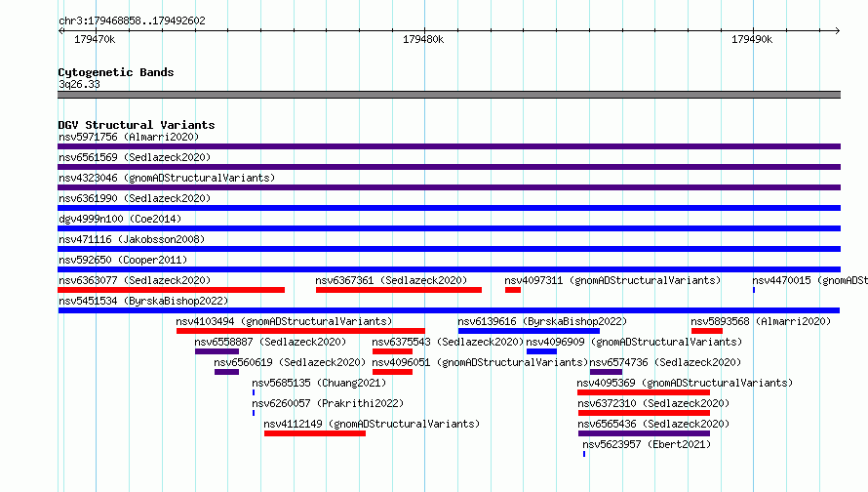This screenshot has width=868, height=492.
Task: Click the chr3:179468858..179492602 coordinates text
Action: point(132,20)
